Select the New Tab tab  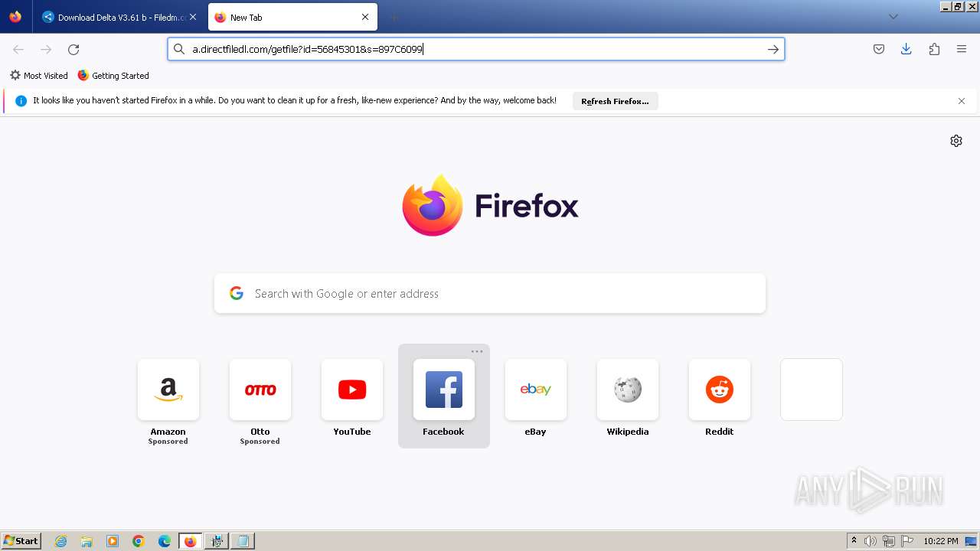291,17
